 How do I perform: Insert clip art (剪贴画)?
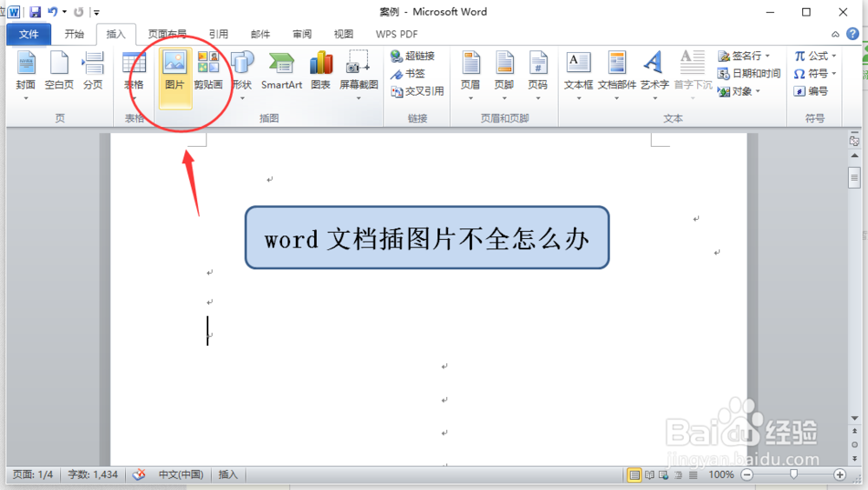point(208,71)
